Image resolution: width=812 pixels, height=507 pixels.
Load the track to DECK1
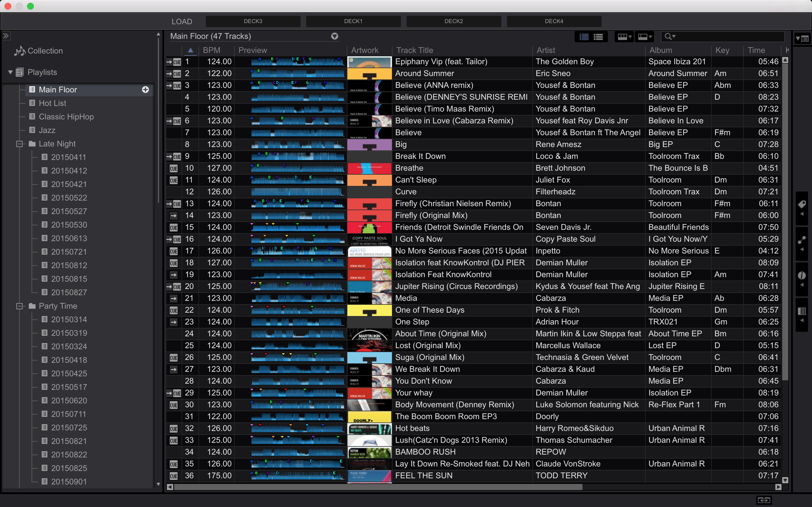(353, 21)
